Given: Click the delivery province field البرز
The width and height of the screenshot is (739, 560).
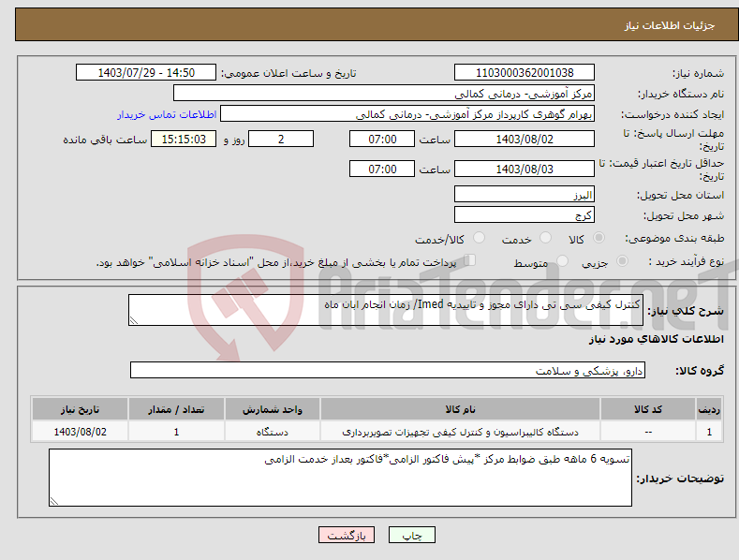Looking at the screenshot, I should click(525, 194).
